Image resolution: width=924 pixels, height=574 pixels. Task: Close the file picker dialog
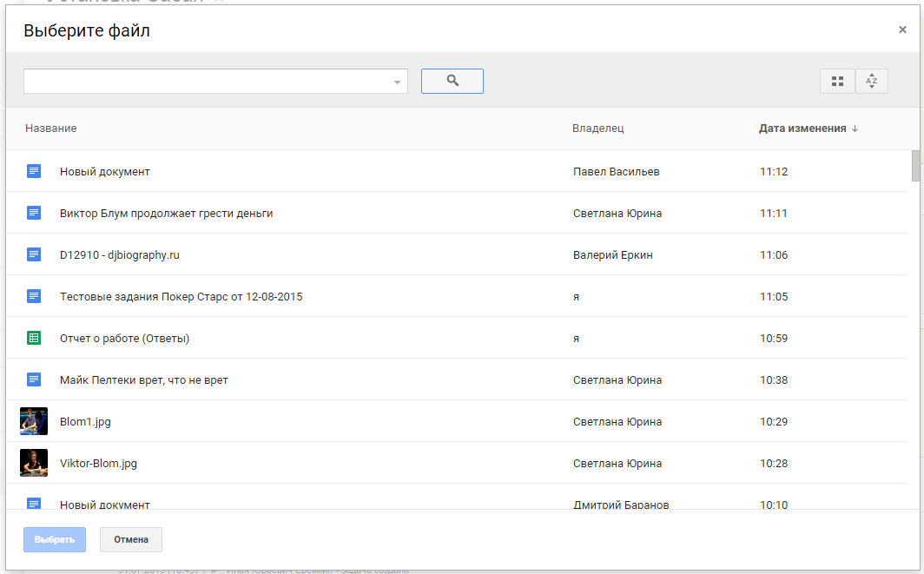click(902, 30)
